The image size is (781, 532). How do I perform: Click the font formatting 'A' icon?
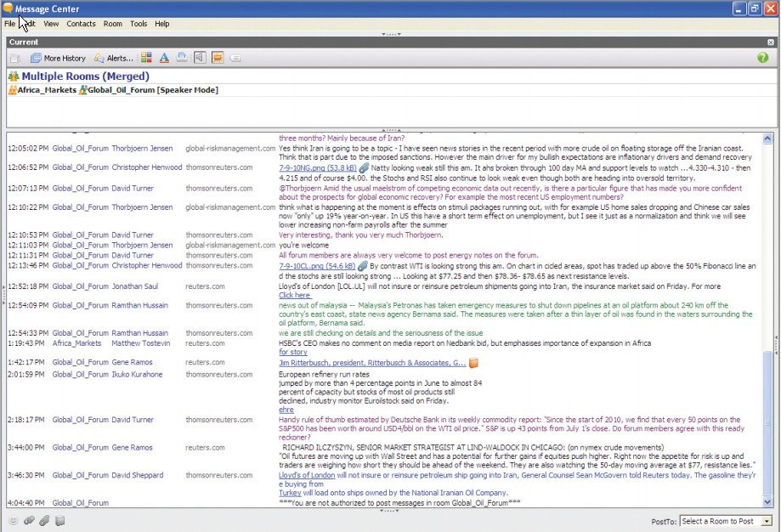point(164,59)
